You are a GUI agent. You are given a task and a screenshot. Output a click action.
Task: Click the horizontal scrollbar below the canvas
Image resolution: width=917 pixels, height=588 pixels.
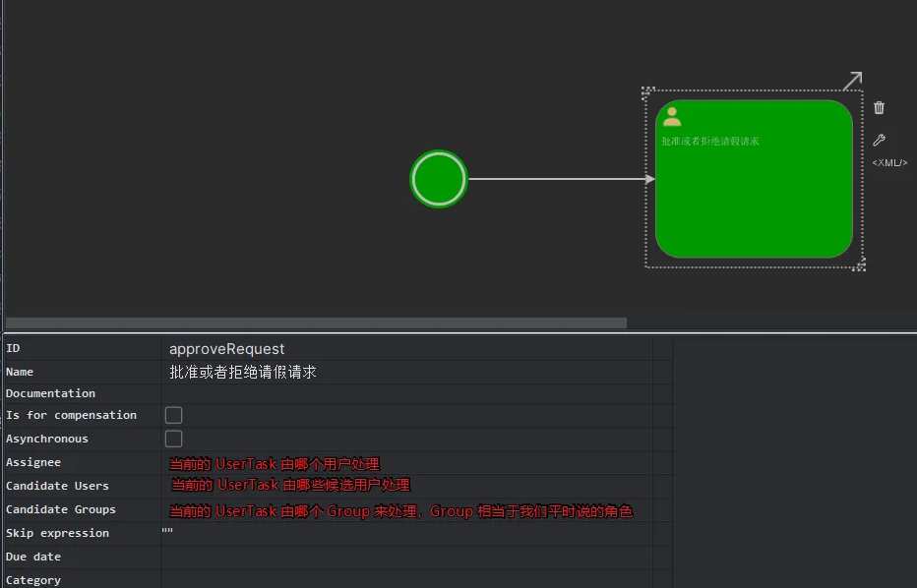(x=315, y=323)
